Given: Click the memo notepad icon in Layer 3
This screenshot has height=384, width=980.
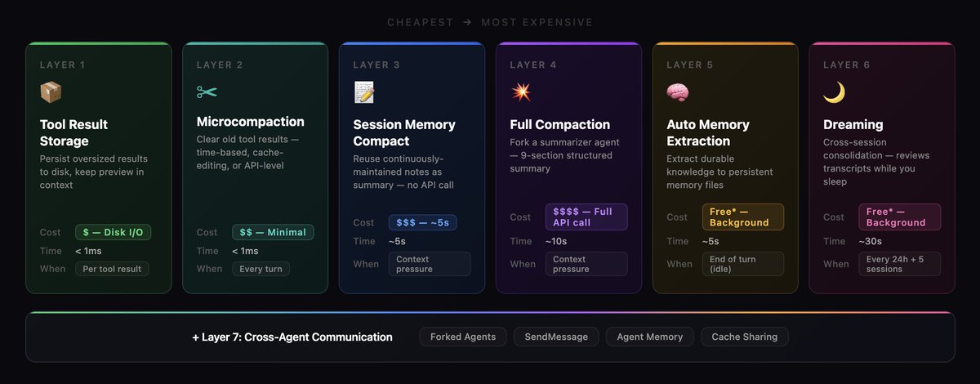Looking at the screenshot, I should click(364, 92).
